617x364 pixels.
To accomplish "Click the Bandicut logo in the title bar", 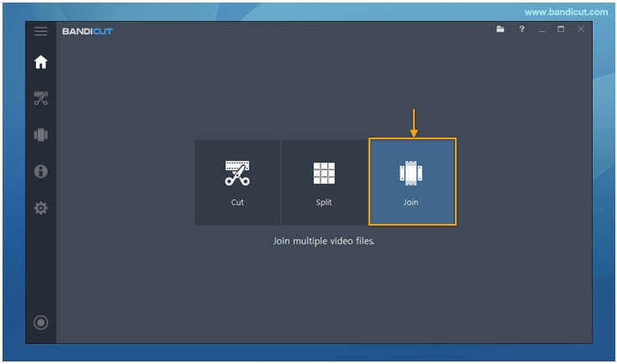I will [x=87, y=31].
